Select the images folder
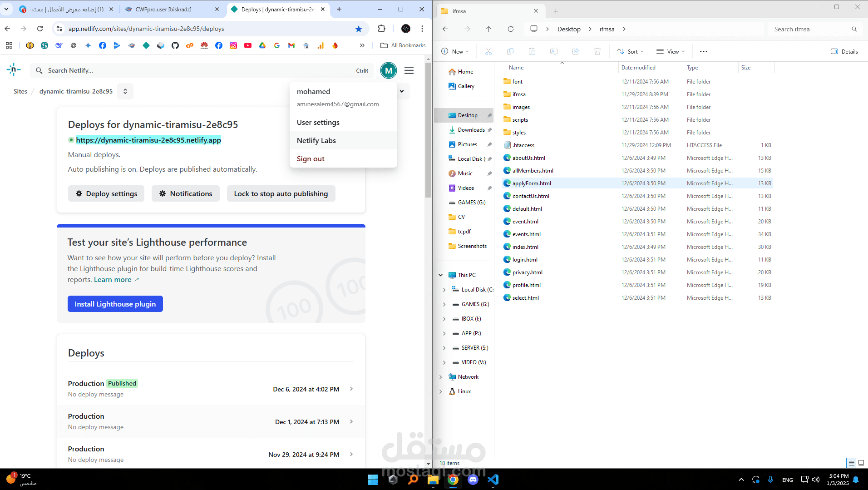868x490 pixels. click(x=637, y=107)
